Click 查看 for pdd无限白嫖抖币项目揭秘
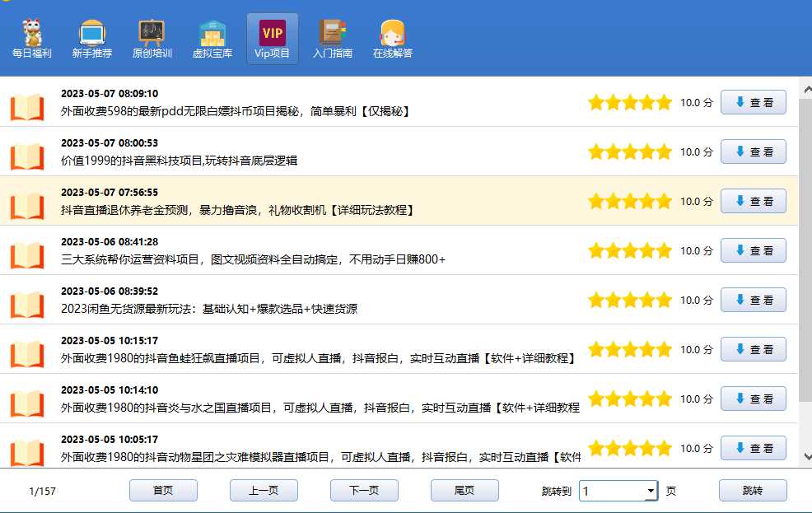The image size is (812, 513). (754, 102)
